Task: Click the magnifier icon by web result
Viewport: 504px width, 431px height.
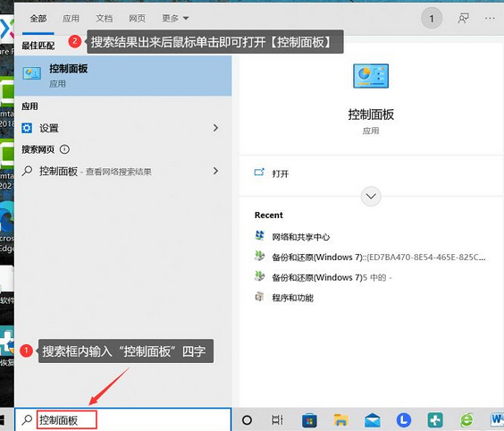Action: [27, 171]
